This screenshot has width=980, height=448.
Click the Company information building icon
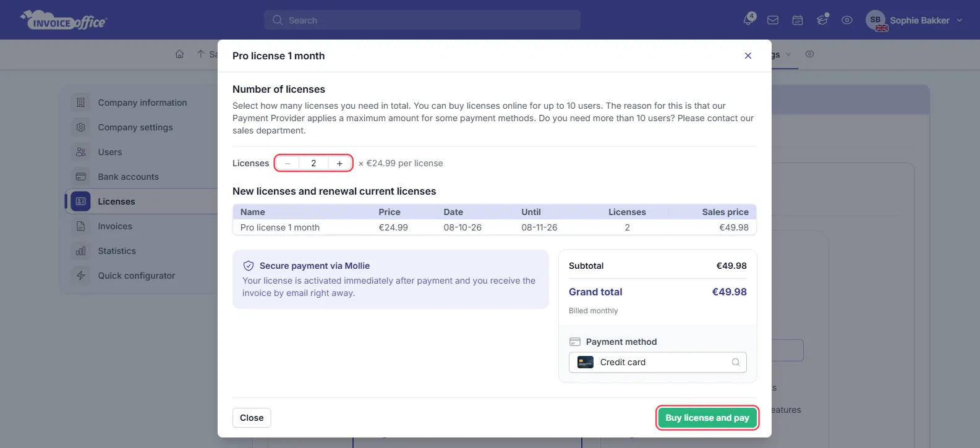tap(80, 103)
